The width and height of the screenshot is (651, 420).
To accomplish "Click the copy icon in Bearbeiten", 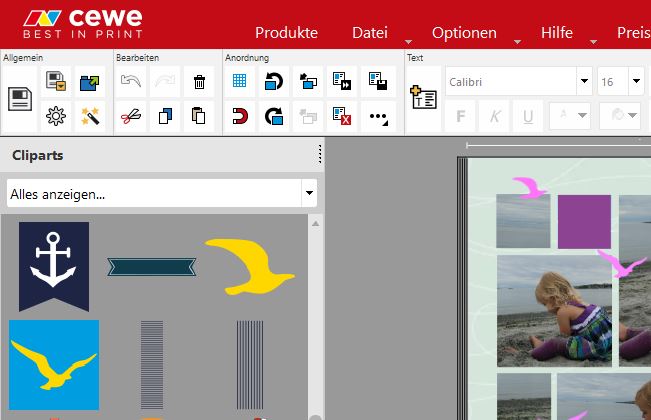I will click(165, 116).
